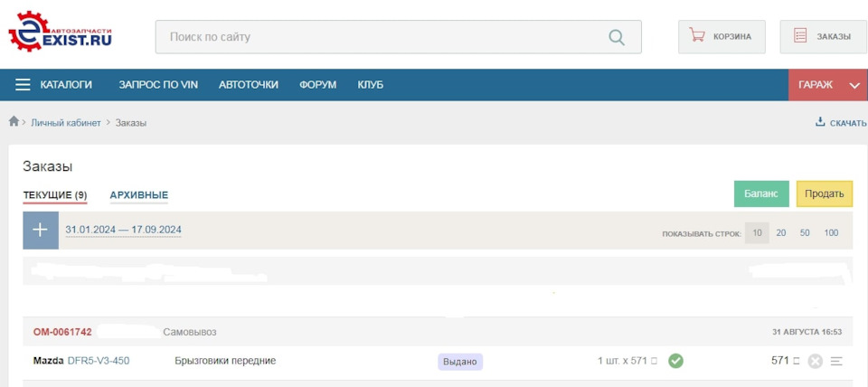868x387 pixels.
Task: Open the Каталоги hamburger menu
Action: (x=53, y=85)
